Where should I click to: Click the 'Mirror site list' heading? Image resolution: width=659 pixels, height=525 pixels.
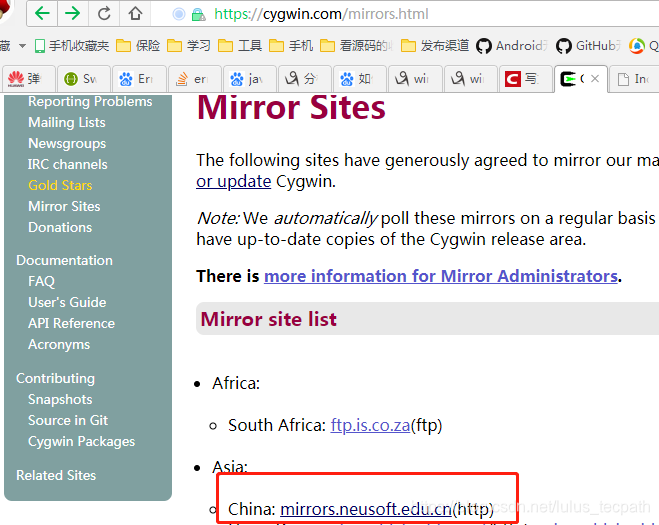coord(269,319)
